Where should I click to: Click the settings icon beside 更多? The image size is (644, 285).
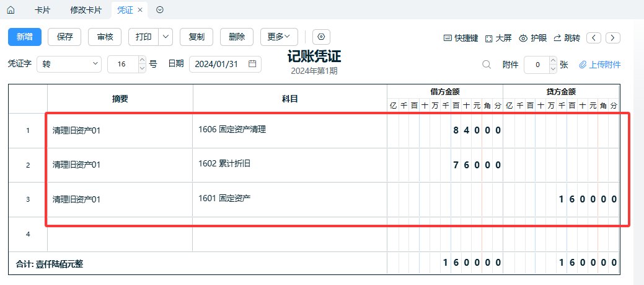[x=321, y=37]
